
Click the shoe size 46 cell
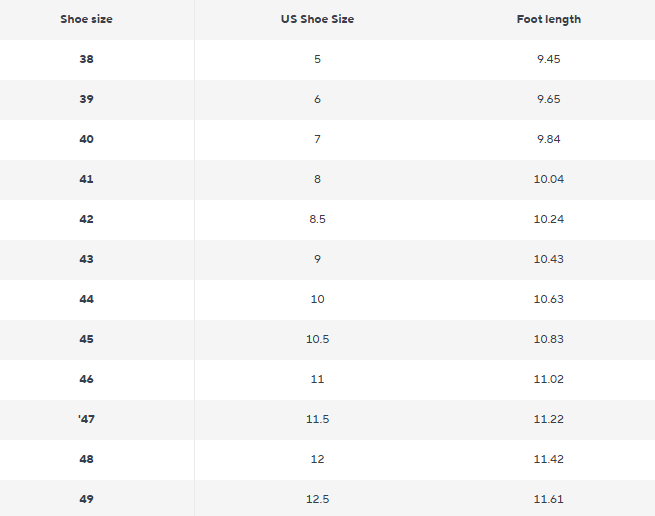click(86, 379)
